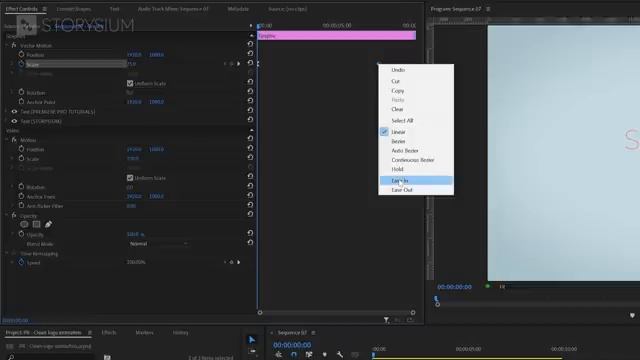Go to previous keyframe for Vector Motion Scale
The width and height of the screenshot is (640, 360).
(x=224, y=64)
